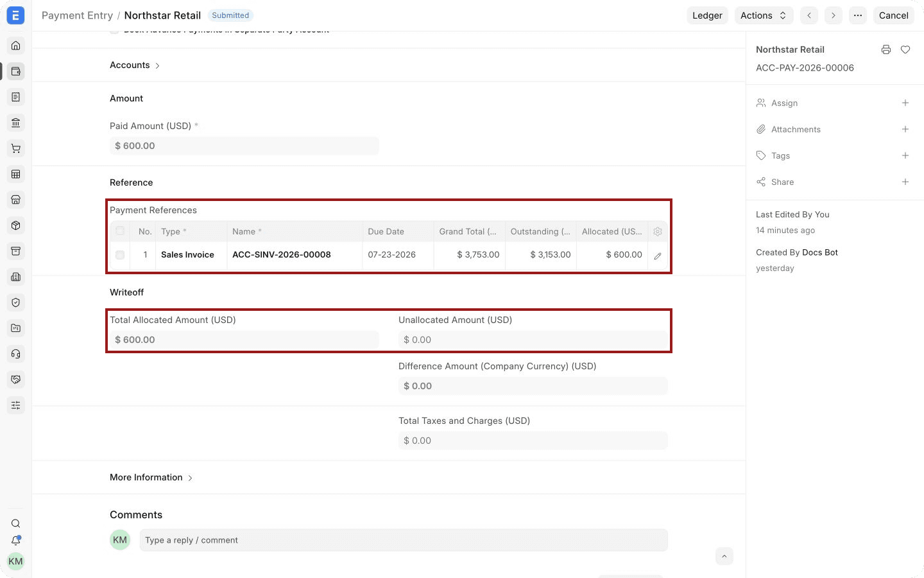Screen dimensions: 924x578
Task: Share document with the Share plus
Action: pyautogui.click(x=905, y=182)
